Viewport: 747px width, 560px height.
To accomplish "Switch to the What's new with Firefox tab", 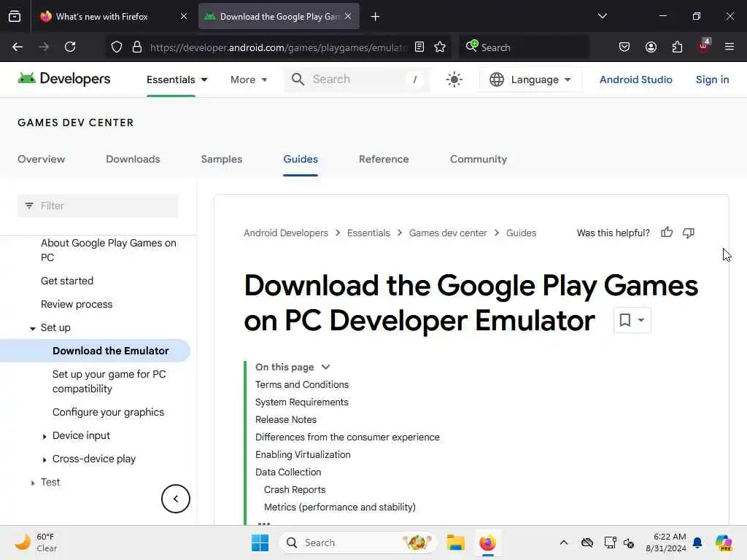I will (113, 17).
